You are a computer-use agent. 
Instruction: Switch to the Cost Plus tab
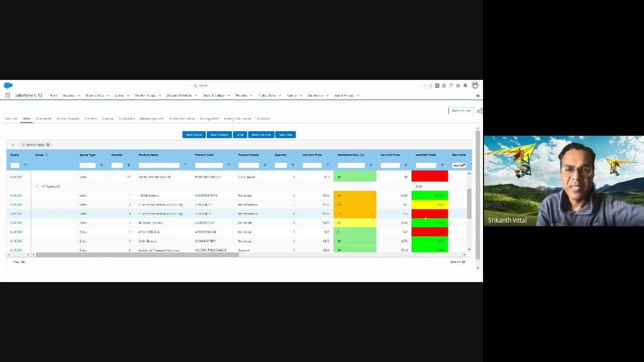click(x=91, y=119)
